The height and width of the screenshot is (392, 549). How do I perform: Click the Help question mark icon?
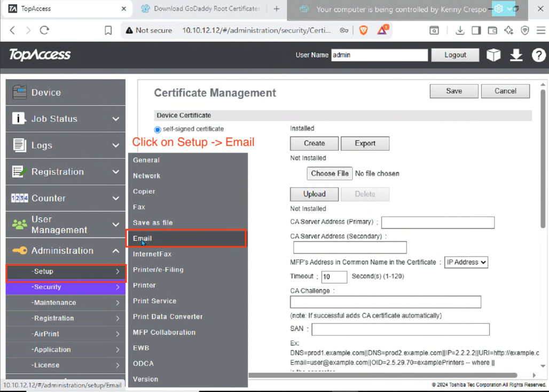pyautogui.click(x=538, y=55)
